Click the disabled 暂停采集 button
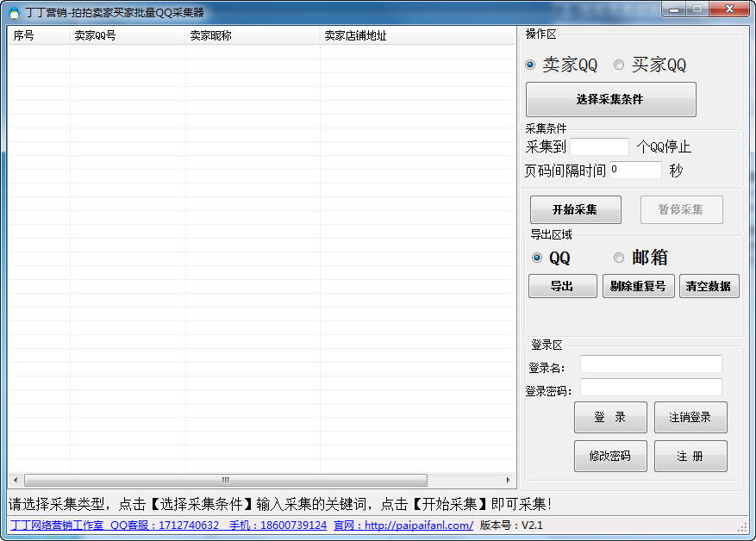Screen dimensions: 756x541 pos(681,209)
